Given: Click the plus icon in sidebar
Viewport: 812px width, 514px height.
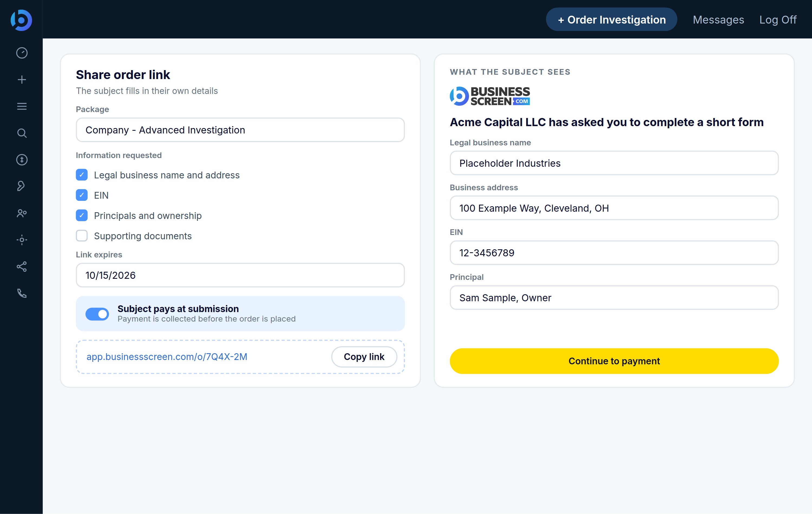Looking at the screenshot, I should coord(22,80).
